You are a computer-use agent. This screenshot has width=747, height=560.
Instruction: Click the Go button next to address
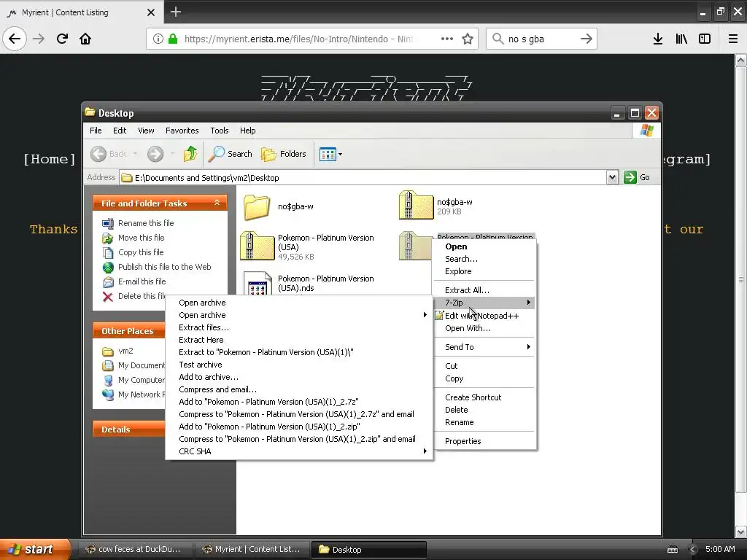pos(637,177)
